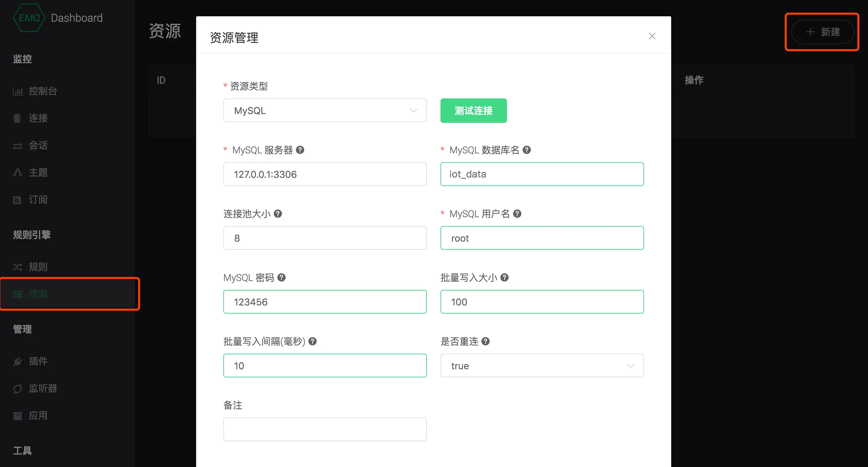The height and width of the screenshot is (467, 868).
Task: Click help icon next to 批量写入间隔(毫秒)
Action: [x=313, y=341]
